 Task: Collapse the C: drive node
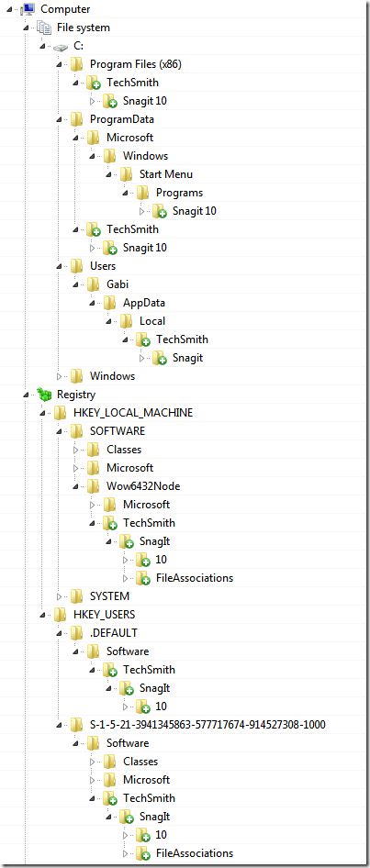pyautogui.click(x=43, y=47)
